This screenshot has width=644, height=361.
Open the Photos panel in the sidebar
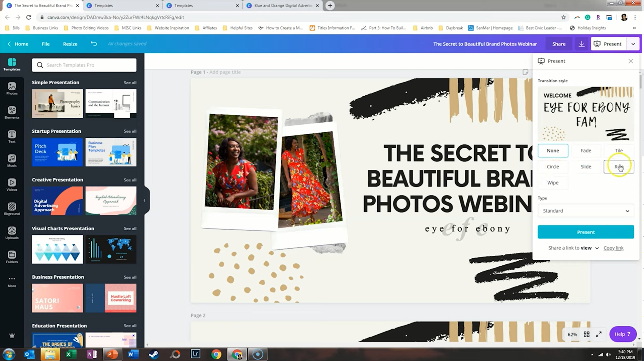(12, 89)
